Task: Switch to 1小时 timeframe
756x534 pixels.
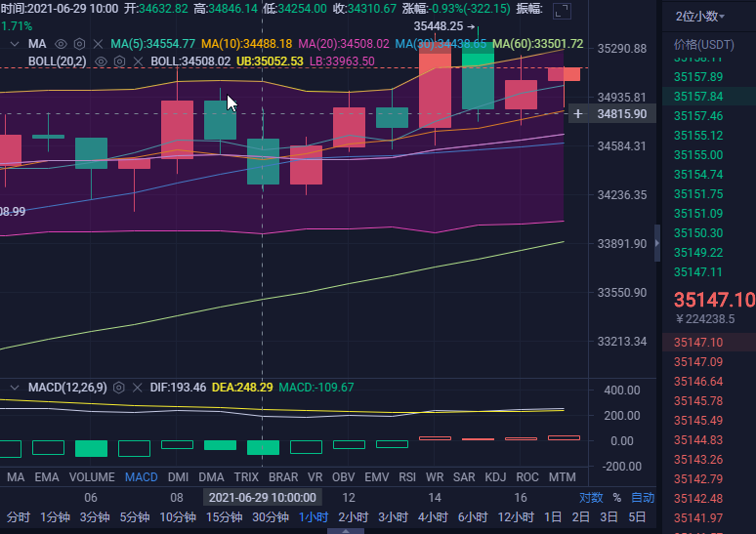Action: [x=314, y=517]
